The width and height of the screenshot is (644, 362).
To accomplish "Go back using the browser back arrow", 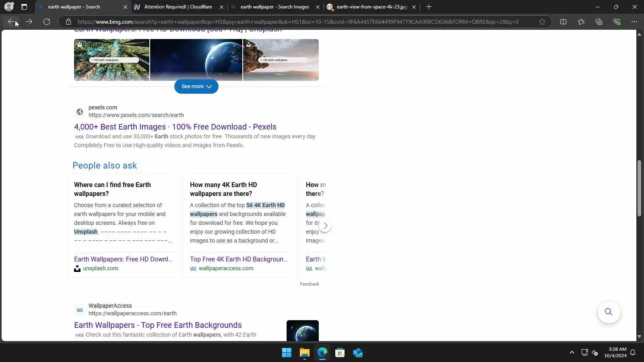I will click(11, 22).
